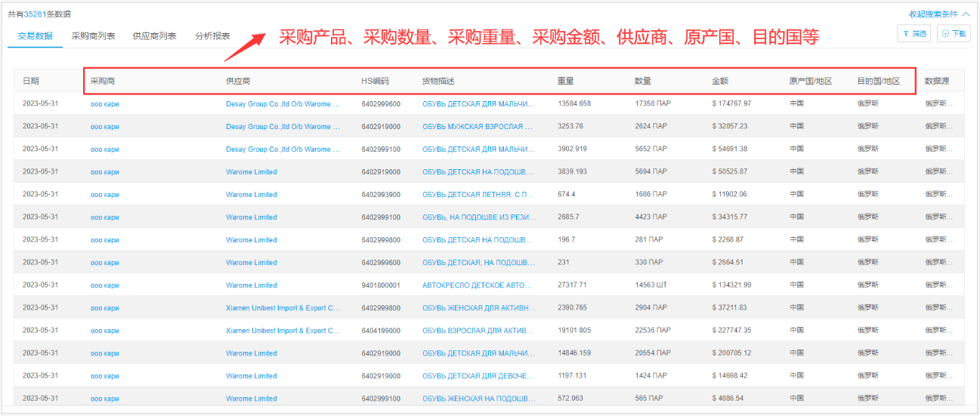Click the 重量 column header

(566, 81)
